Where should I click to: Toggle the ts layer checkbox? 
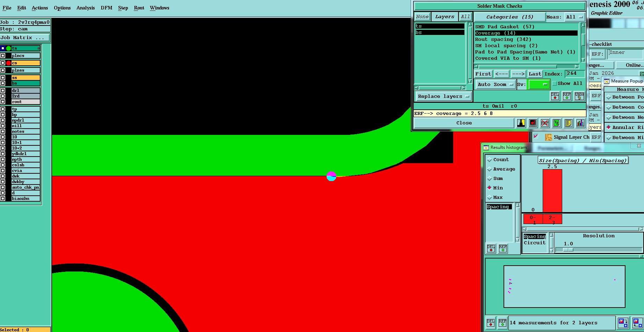coord(3,48)
